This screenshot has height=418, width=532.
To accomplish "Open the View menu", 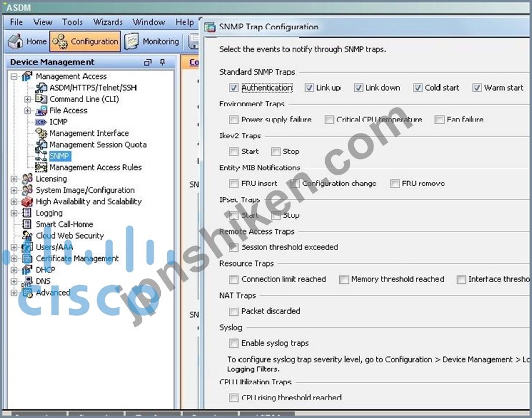I will (x=43, y=22).
